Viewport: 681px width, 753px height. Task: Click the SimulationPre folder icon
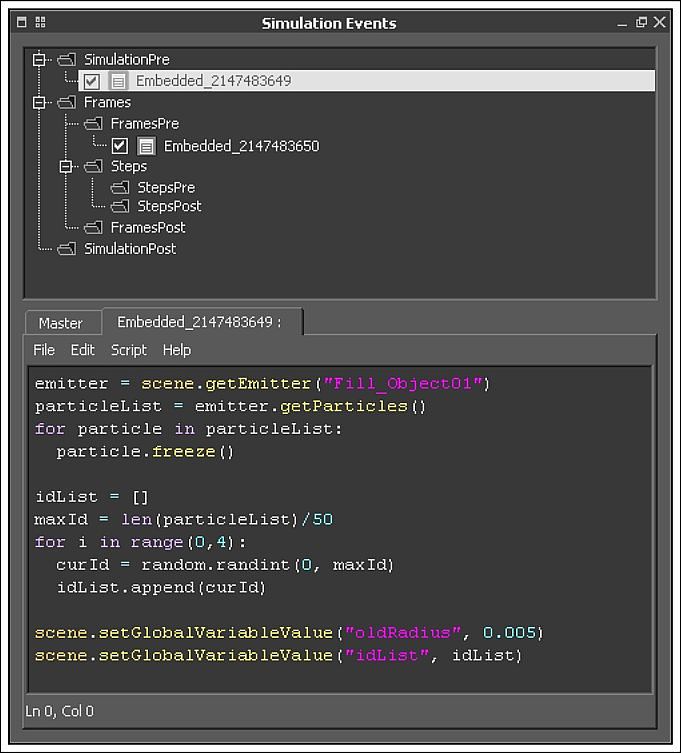67,60
